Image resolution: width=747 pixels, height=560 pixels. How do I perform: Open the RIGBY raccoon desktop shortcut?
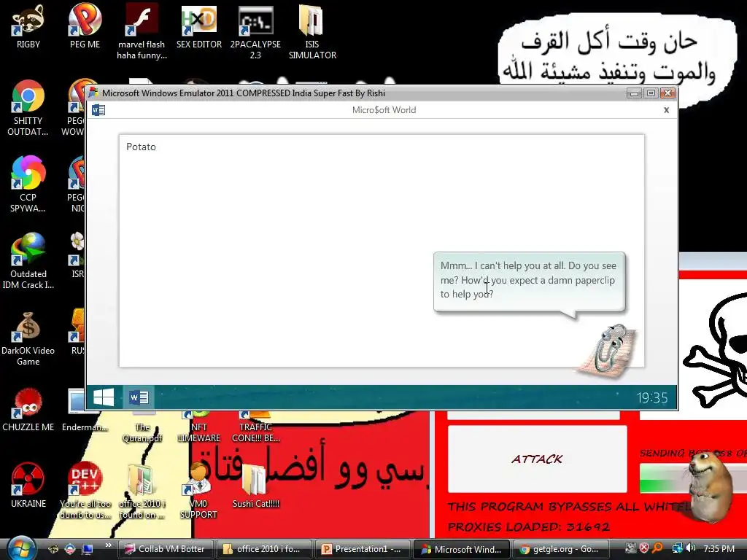coord(28,26)
